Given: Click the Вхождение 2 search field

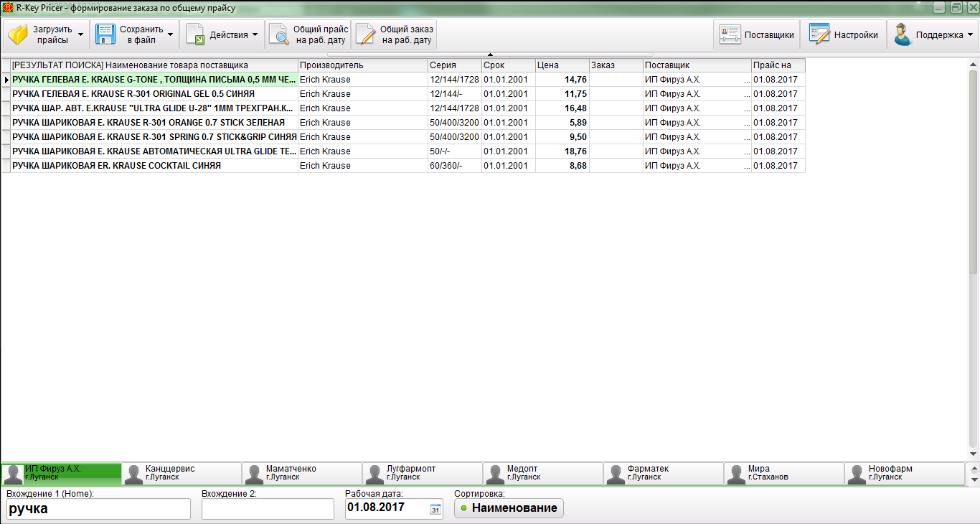Looking at the screenshot, I should 268,509.
